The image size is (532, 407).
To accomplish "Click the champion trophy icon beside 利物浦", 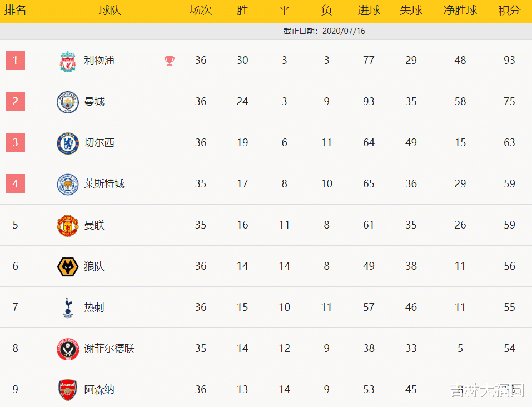I will (x=170, y=61).
